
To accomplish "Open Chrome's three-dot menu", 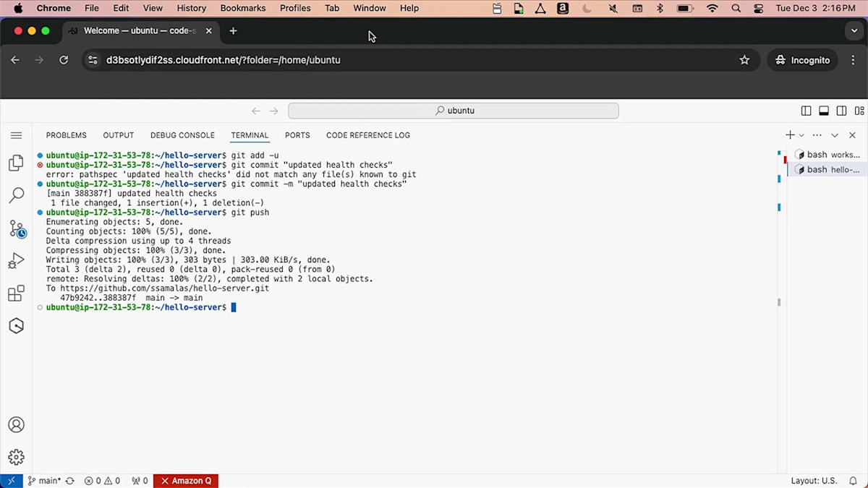I will (854, 60).
